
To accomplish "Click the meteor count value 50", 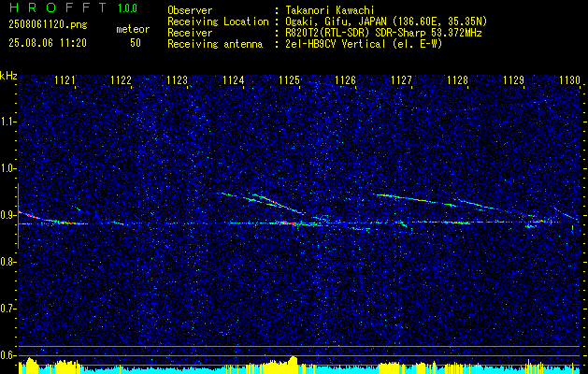I will point(136,43).
